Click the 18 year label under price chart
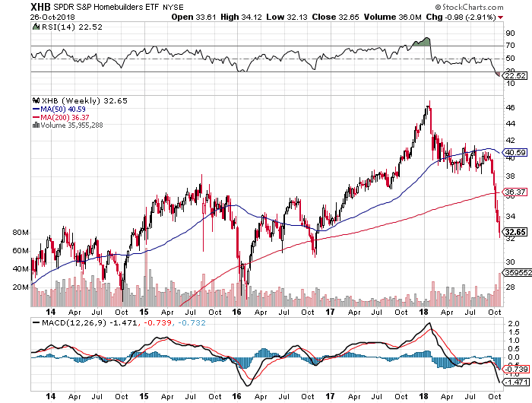Screen dimensions: 532x403 click(x=423, y=312)
